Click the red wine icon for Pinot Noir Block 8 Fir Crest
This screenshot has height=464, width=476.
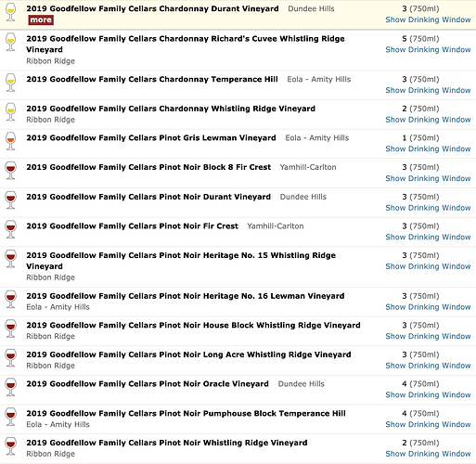(x=10, y=171)
